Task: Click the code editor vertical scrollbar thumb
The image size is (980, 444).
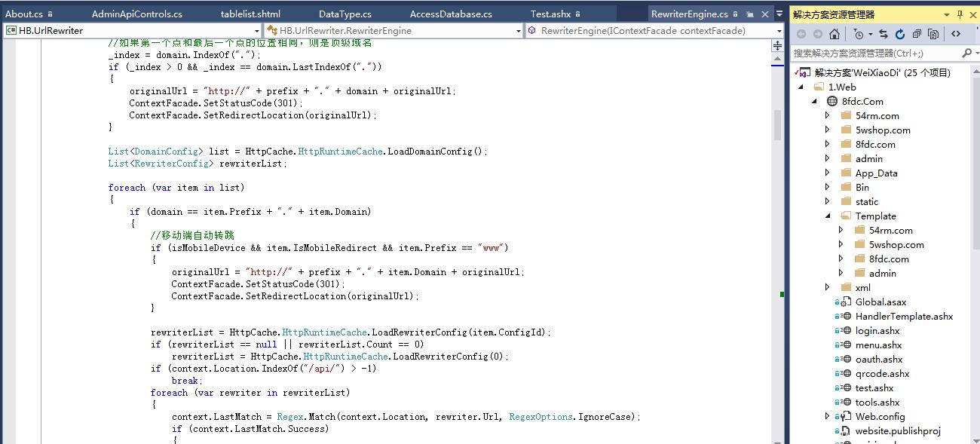Action: coord(777,124)
